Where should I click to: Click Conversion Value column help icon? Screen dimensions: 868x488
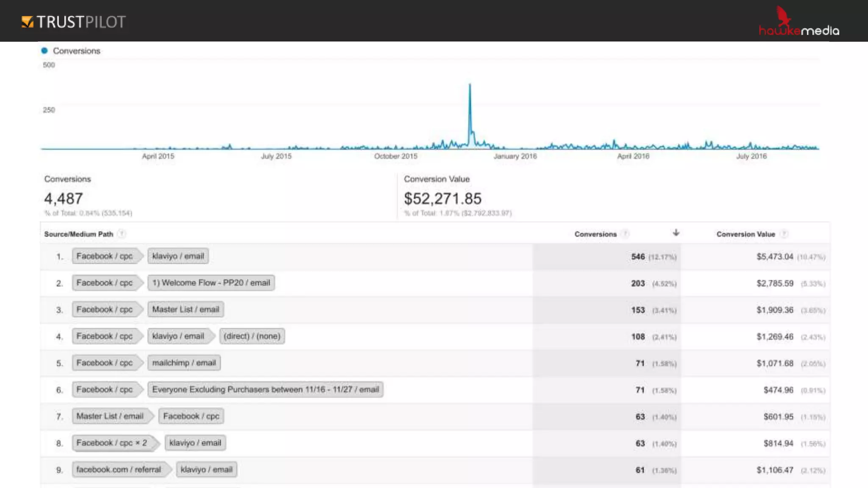[x=784, y=234]
